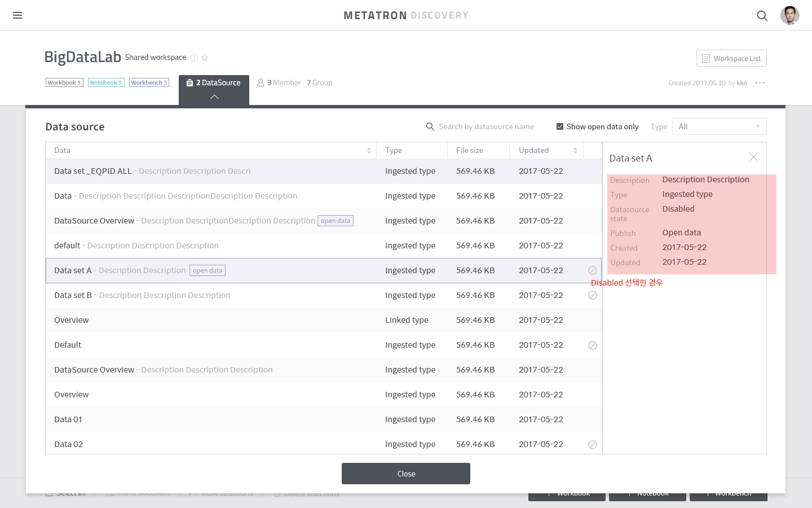The height and width of the screenshot is (508, 812).
Task: Open the Type filter dropdown
Action: pos(719,126)
